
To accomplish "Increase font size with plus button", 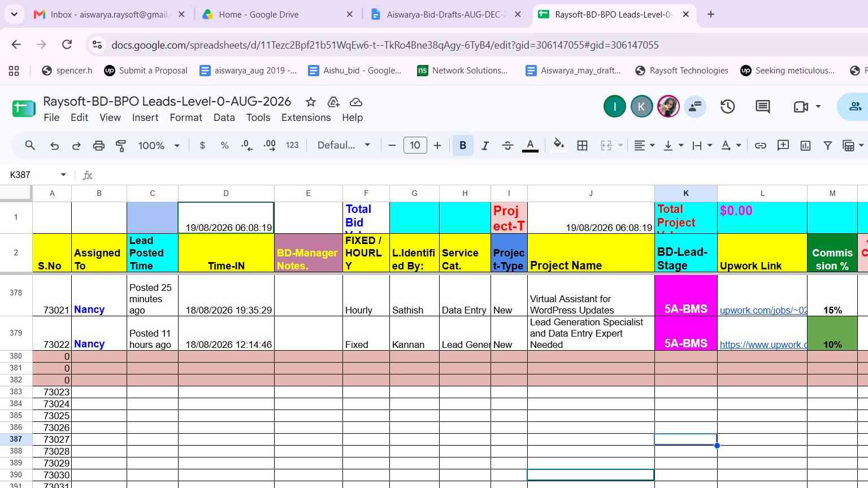I will (x=437, y=146).
